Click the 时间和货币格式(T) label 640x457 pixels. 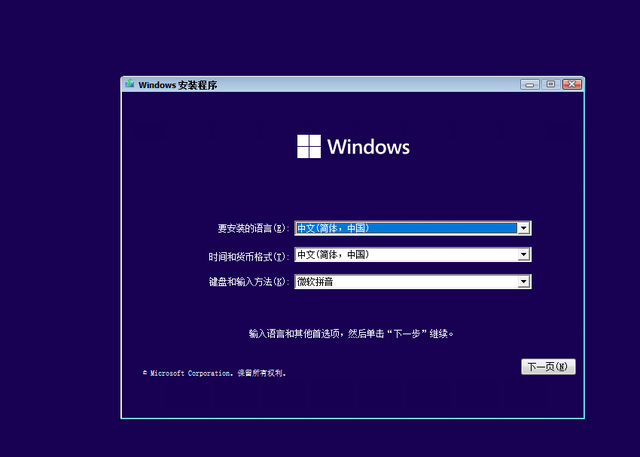[249, 257]
